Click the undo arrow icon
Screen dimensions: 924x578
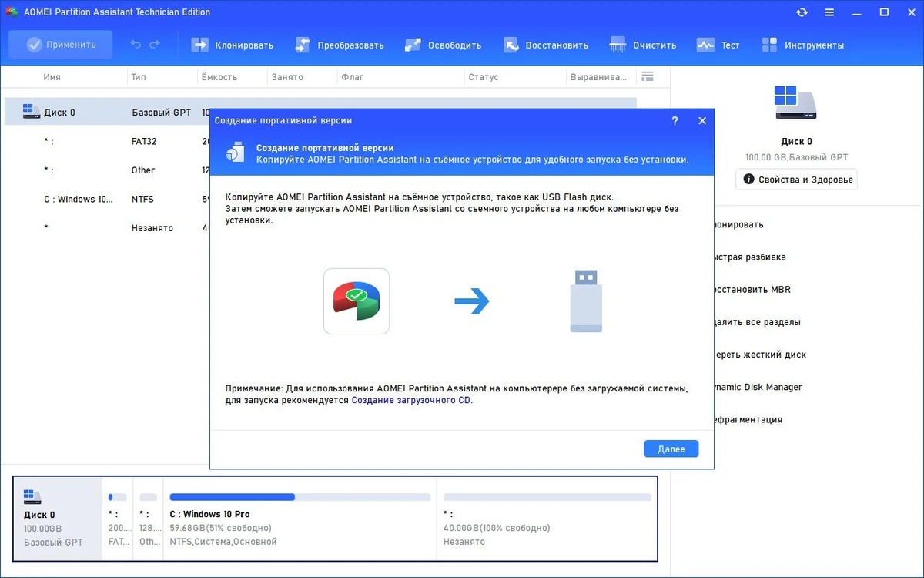coord(136,45)
